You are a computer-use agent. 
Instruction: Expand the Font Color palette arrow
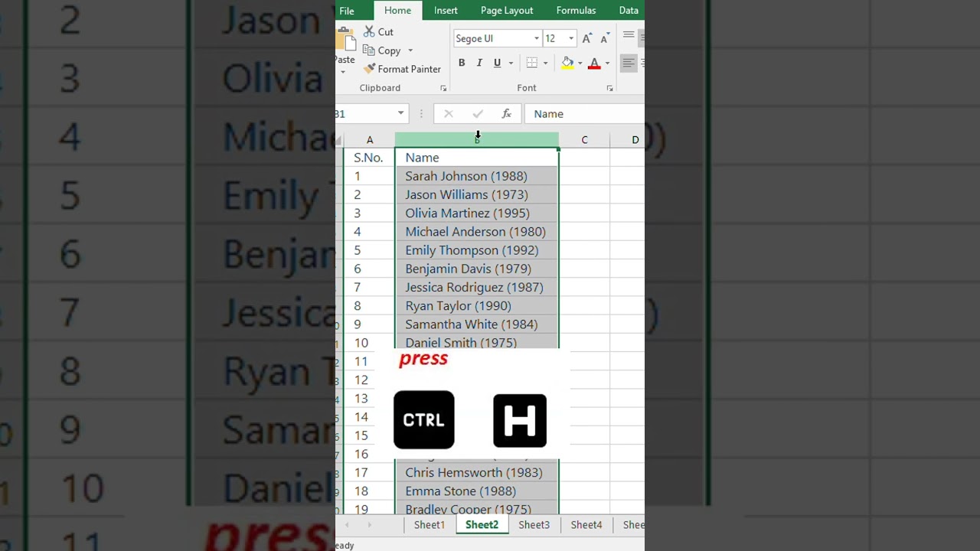[x=607, y=63]
